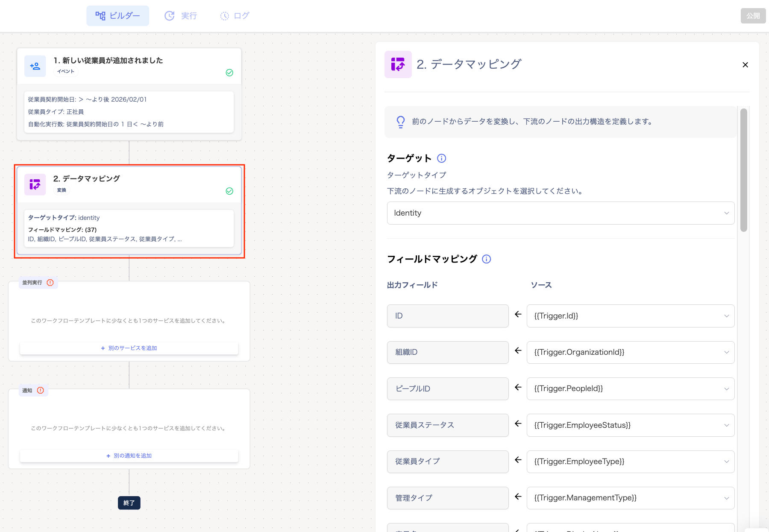Click the add-employee icon on node 1

click(x=35, y=66)
